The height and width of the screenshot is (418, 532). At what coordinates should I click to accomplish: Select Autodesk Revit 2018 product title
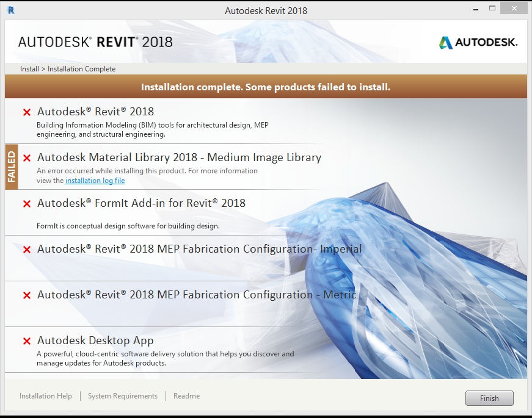[95, 112]
